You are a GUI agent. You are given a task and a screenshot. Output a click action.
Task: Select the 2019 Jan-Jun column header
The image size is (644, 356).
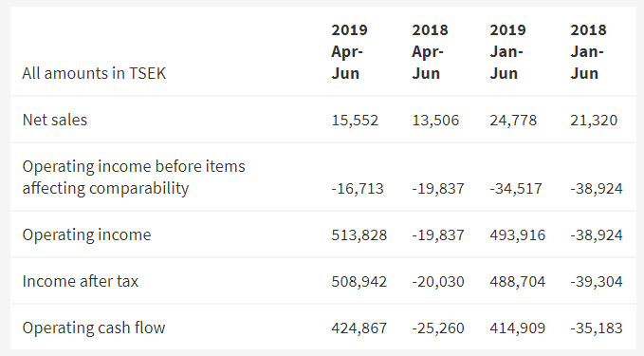[x=507, y=52]
